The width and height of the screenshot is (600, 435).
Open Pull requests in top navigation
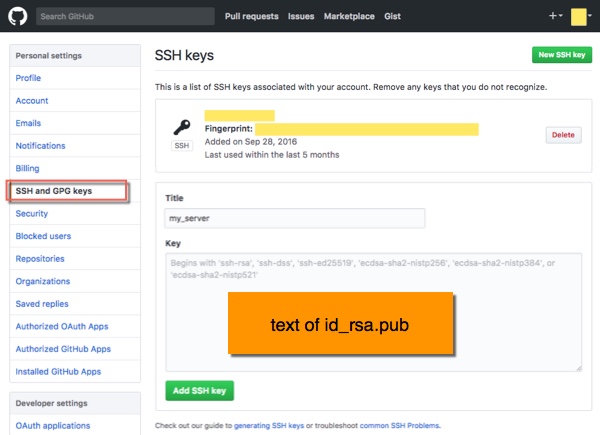[x=251, y=16]
